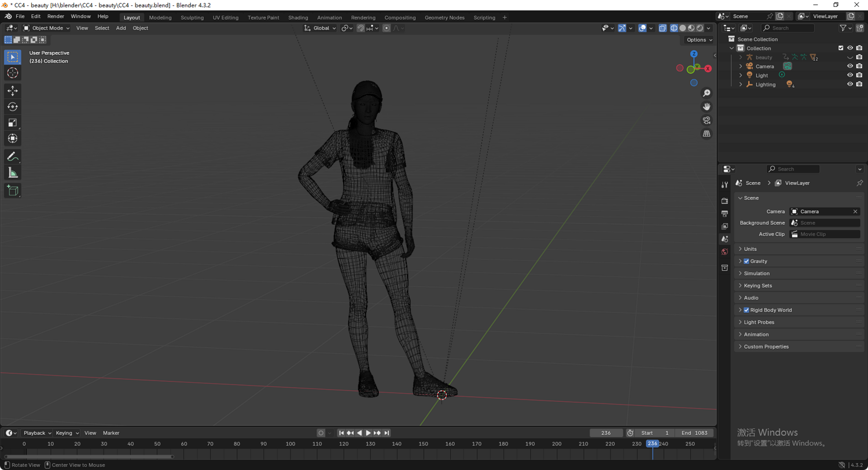Click the End frame field
Viewport: 868px width, 470px height.
tap(694, 433)
